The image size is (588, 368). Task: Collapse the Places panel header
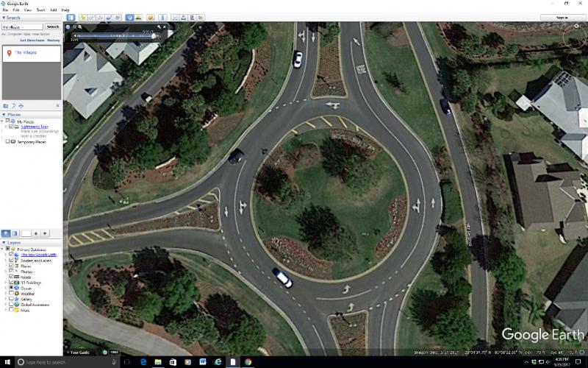tap(15, 114)
